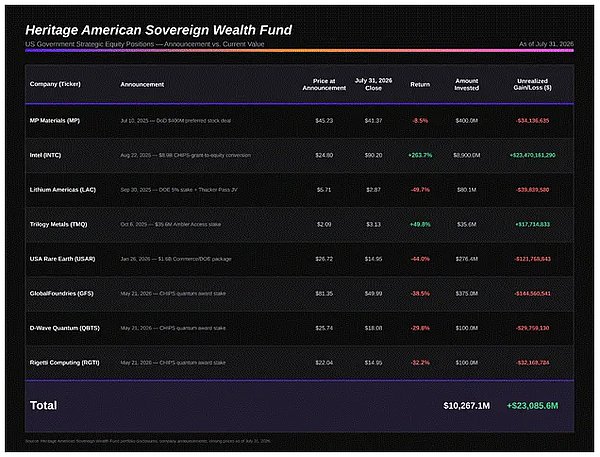Select the 'Intel (INTC)' company cell
This screenshot has width=600, height=457.
[x=45, y=155]
